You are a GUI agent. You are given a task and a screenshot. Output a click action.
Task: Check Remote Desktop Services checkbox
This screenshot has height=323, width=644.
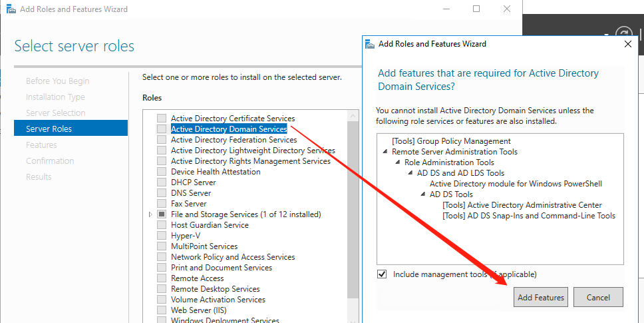click(x=162, y=289)
